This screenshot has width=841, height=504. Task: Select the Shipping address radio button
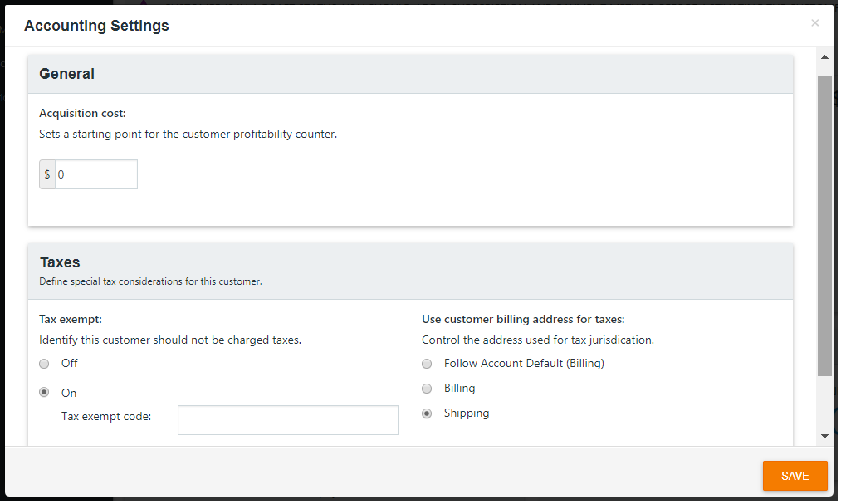[427, 414]
